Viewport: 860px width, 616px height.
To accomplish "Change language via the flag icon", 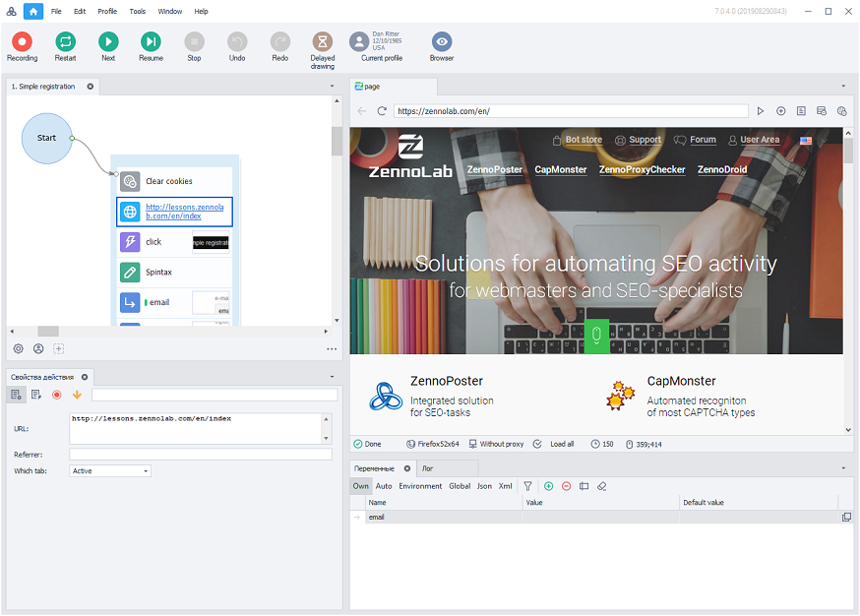I will (806, 141).
